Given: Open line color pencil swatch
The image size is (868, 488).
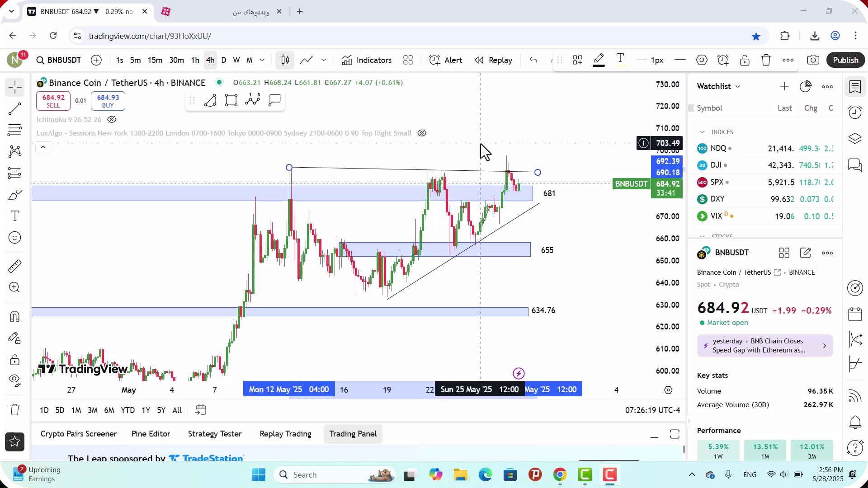Looking at the screenshot, I should (599, 60).
